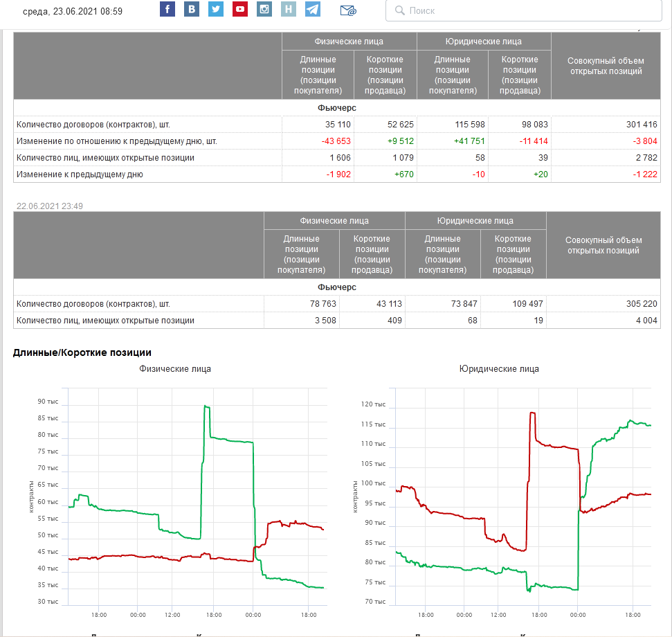
Task: Open the Telegram paper plane icon
Action: pyautogui.click(x=313, y=10)
